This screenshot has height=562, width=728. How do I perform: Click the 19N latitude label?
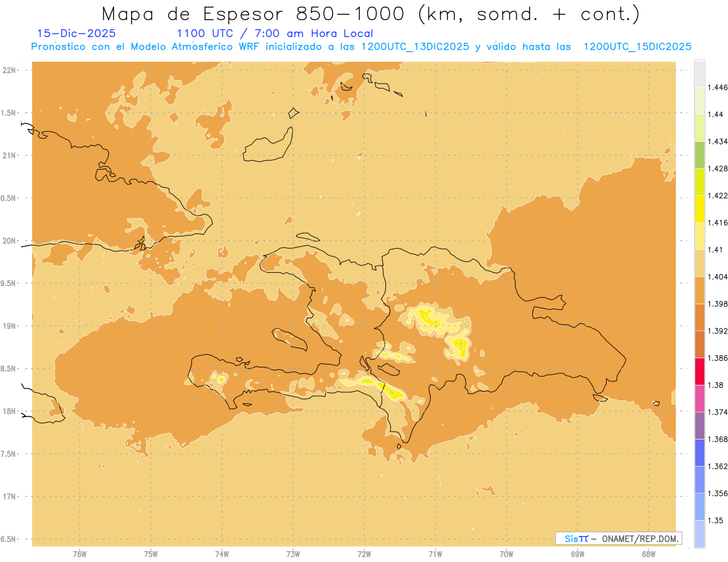pyautogui.click(x=8, y=326)
